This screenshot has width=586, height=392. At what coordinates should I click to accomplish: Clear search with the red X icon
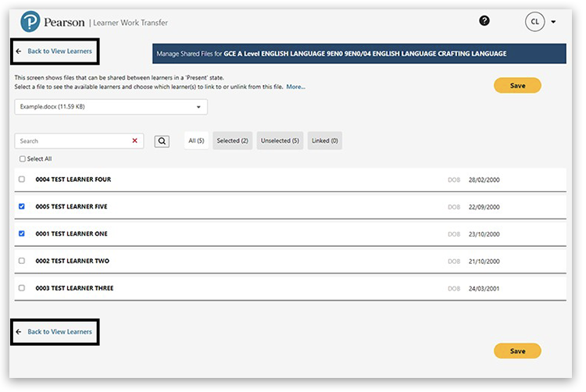[134, 141]
